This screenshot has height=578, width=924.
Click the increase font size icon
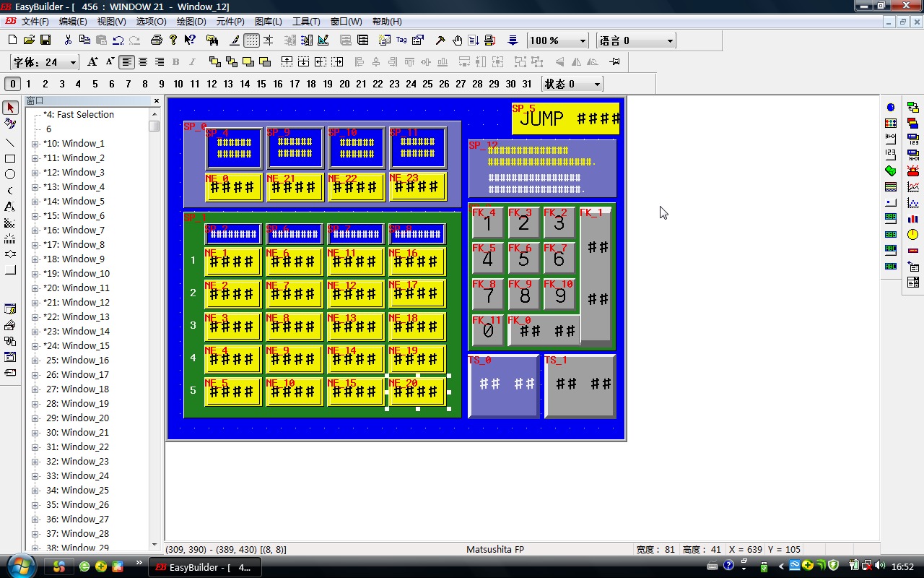tap(92, 62)
